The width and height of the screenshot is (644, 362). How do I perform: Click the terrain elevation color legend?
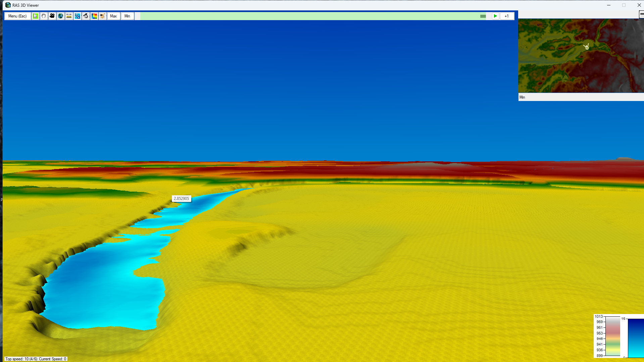coord(607,336)
